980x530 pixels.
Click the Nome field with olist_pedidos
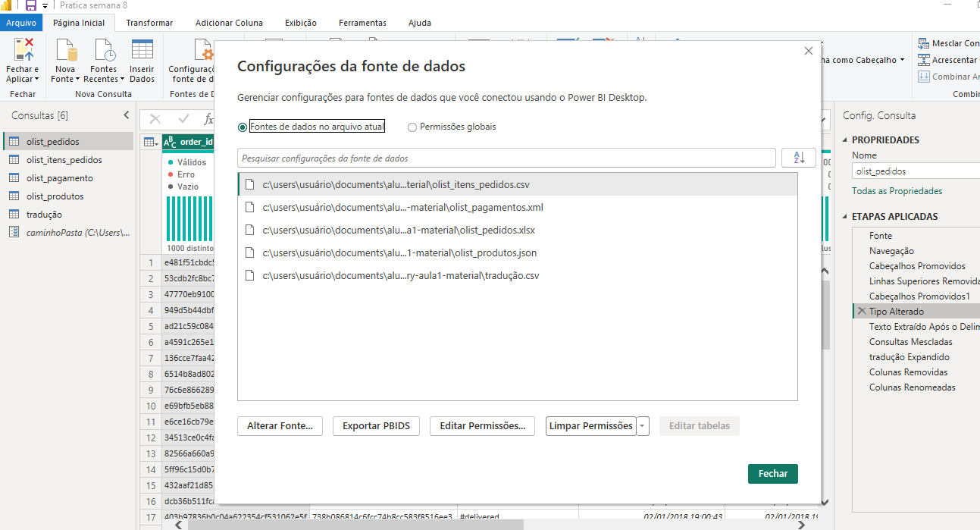click(916, 171)
